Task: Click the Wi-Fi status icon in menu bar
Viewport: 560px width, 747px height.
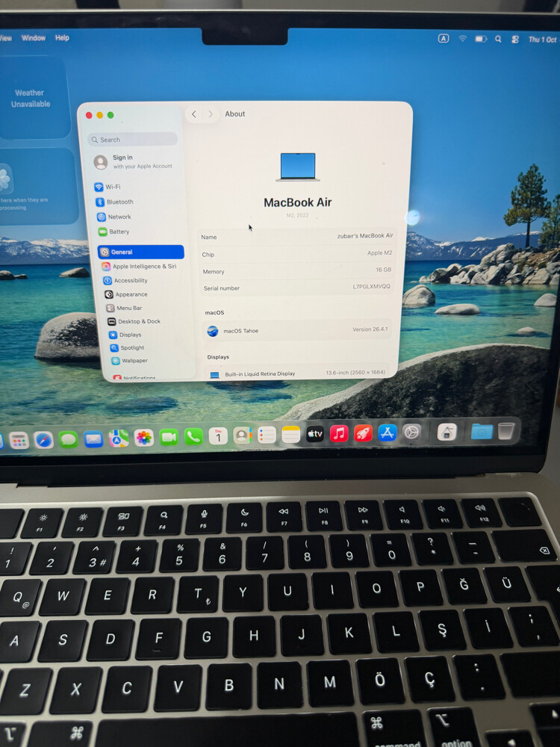Action: (x=462, y=39)
